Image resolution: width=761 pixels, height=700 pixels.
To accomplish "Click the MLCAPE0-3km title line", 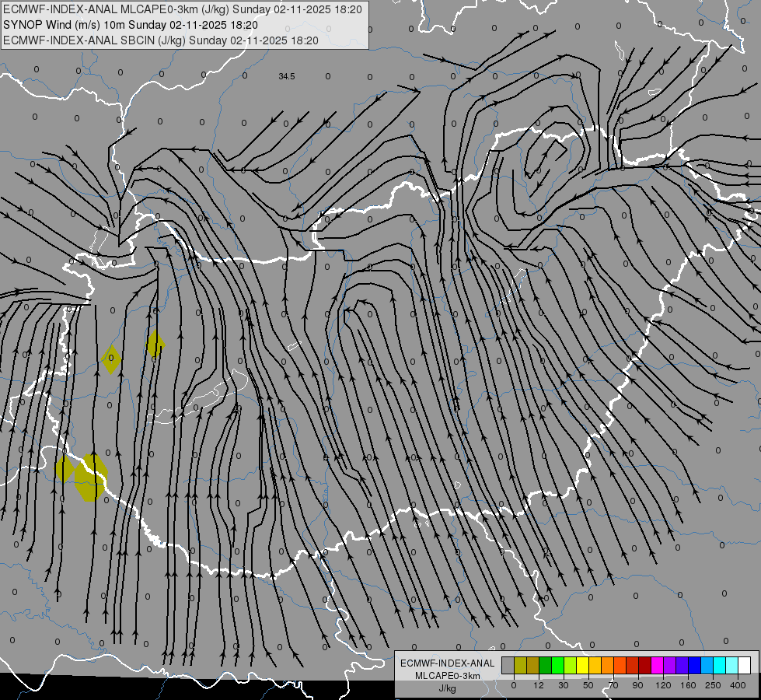I will point(183,9).
